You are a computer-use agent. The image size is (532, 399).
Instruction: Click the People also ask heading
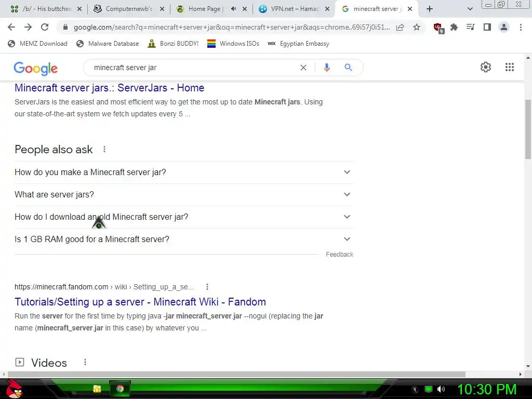[x=54, y=150]
